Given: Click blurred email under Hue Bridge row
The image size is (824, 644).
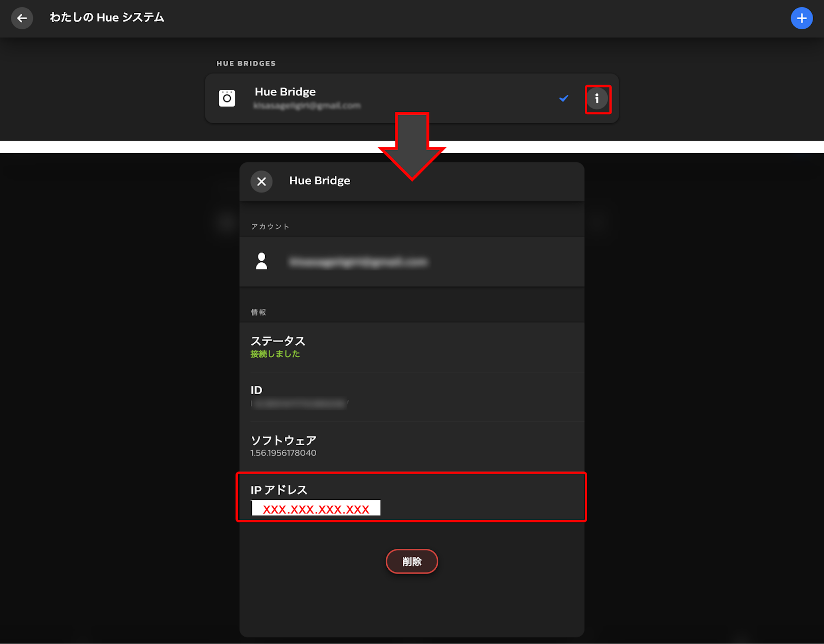Looking at the screenshot, I should pos(307,106).
